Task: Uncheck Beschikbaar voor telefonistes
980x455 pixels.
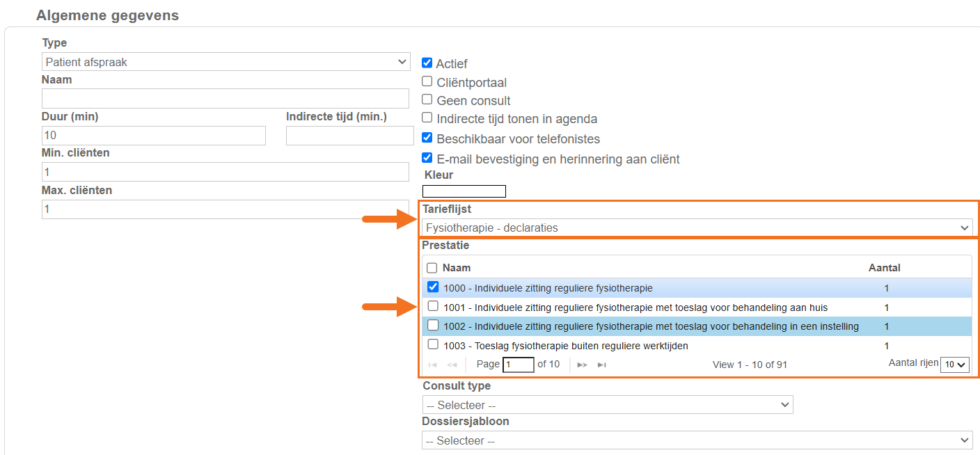Action: point(427,138)
